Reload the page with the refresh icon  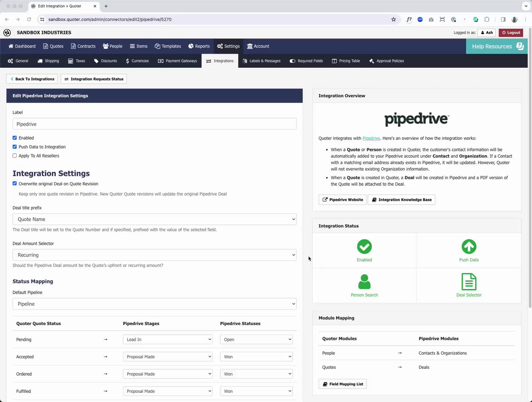pos(29,19)
